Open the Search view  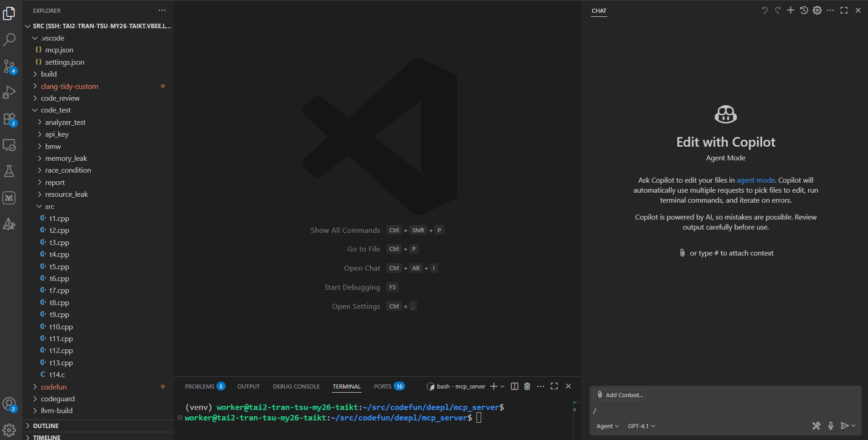pos(9,40)
